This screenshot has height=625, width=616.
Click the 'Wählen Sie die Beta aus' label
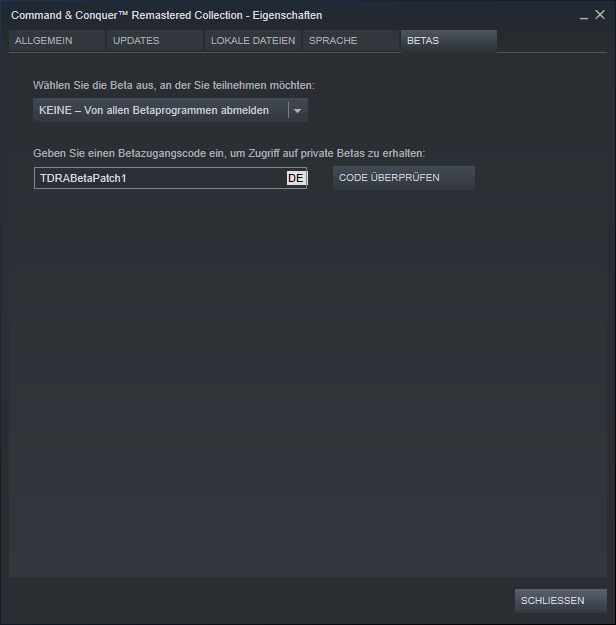[174, 85]
